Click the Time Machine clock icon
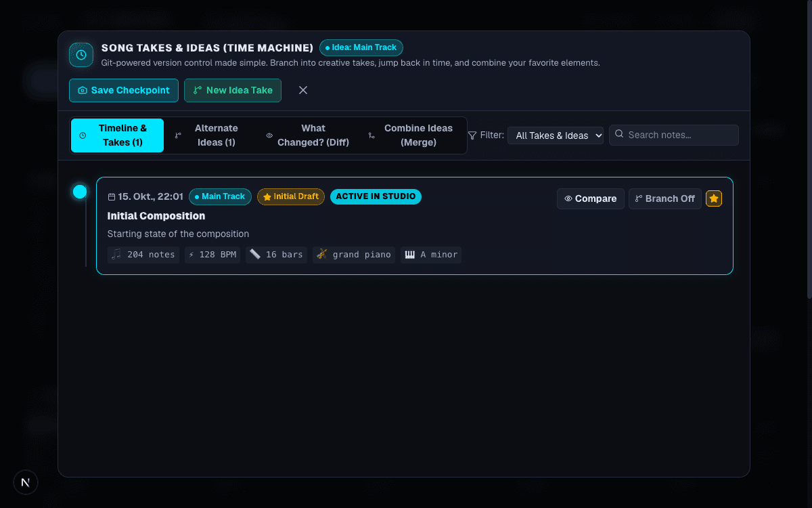This screenshot has width=812, height=508. pyautogui.click(x=81, y=55)
